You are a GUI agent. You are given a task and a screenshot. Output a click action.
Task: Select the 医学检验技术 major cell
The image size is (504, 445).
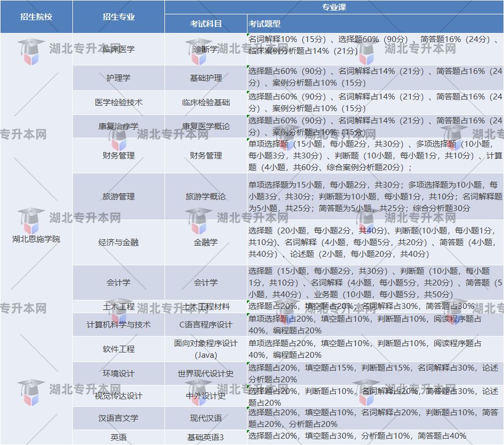119,103
